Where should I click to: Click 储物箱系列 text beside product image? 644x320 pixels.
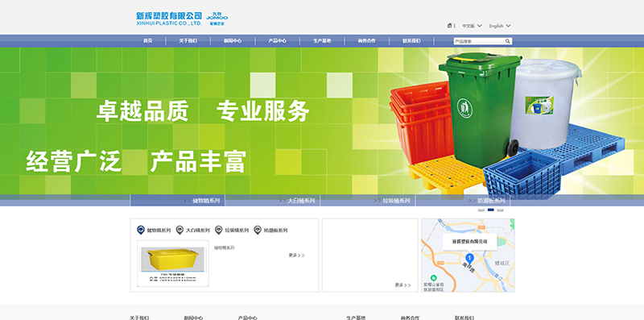tap(225, 248)
